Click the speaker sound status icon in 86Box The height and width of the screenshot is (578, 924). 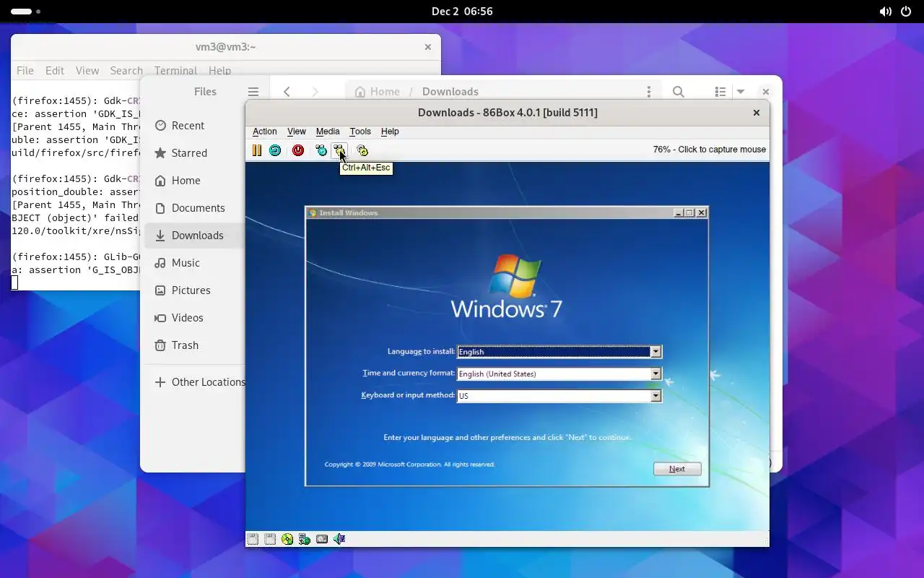[x=339, y=539]
